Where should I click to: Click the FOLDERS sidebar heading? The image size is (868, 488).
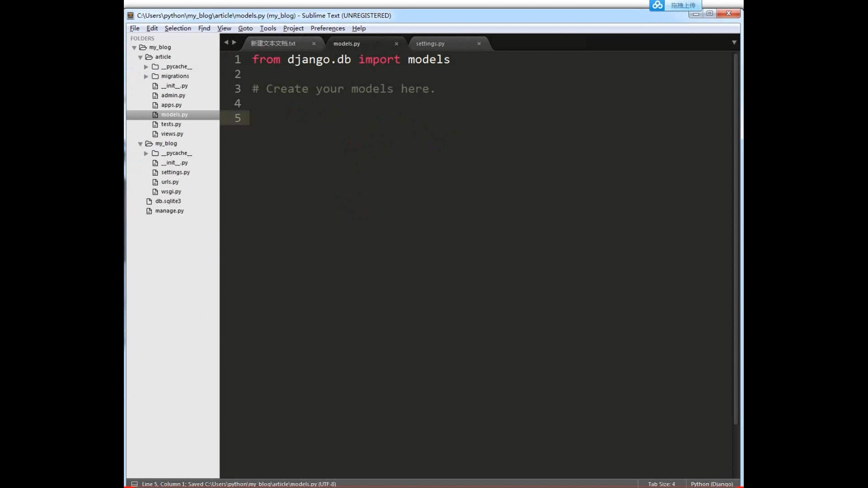click(x=142, y=38)
